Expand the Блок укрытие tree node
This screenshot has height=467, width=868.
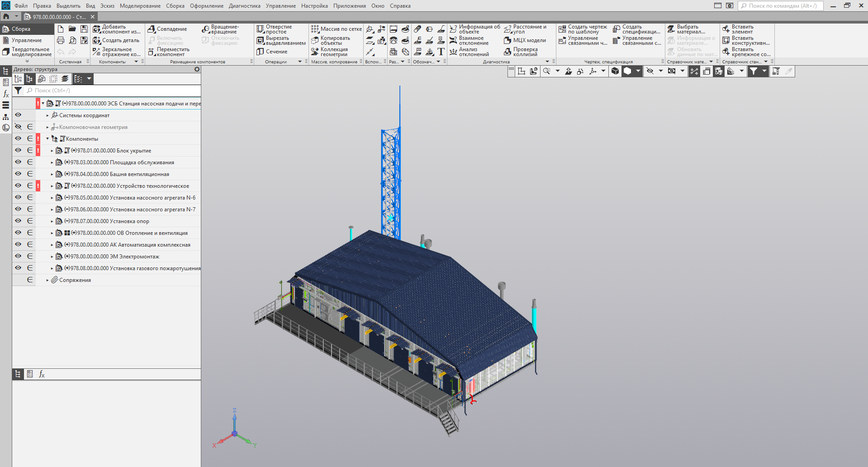pos(52,151)
